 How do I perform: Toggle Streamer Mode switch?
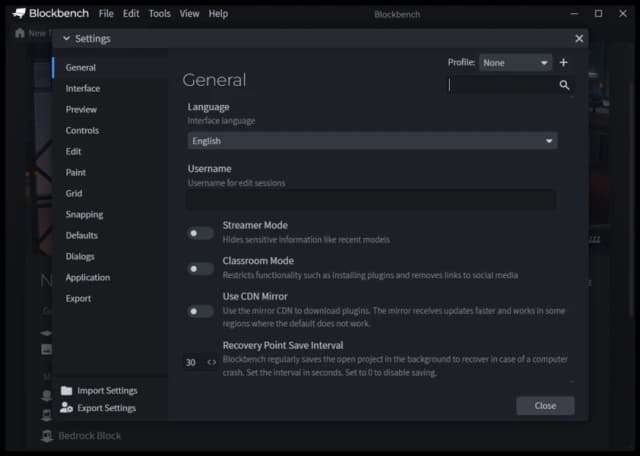[200, 233]
